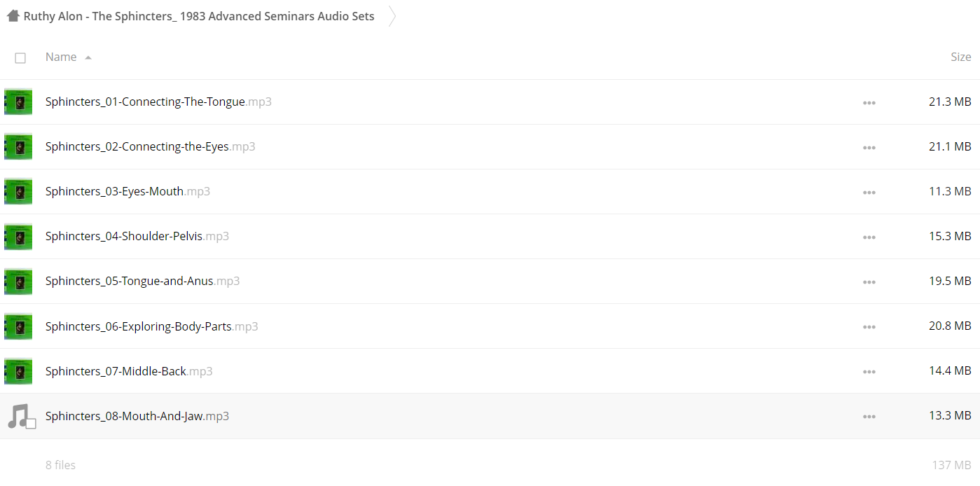This screenshot has width=980, height=486.
Task: Click album art thumbnail of Sphincters_04-Shoulder-Pelvis
Action: (x=18, y=237)
